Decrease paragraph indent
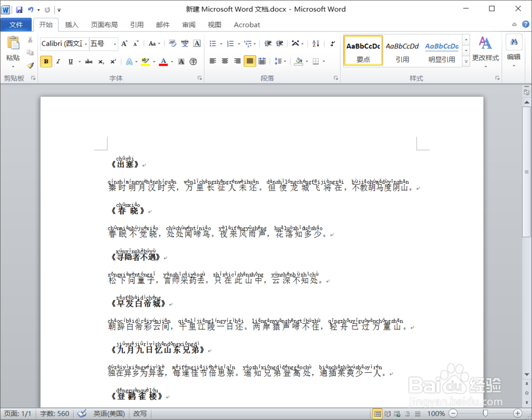 pyautogui.click(x=268, y=44)
